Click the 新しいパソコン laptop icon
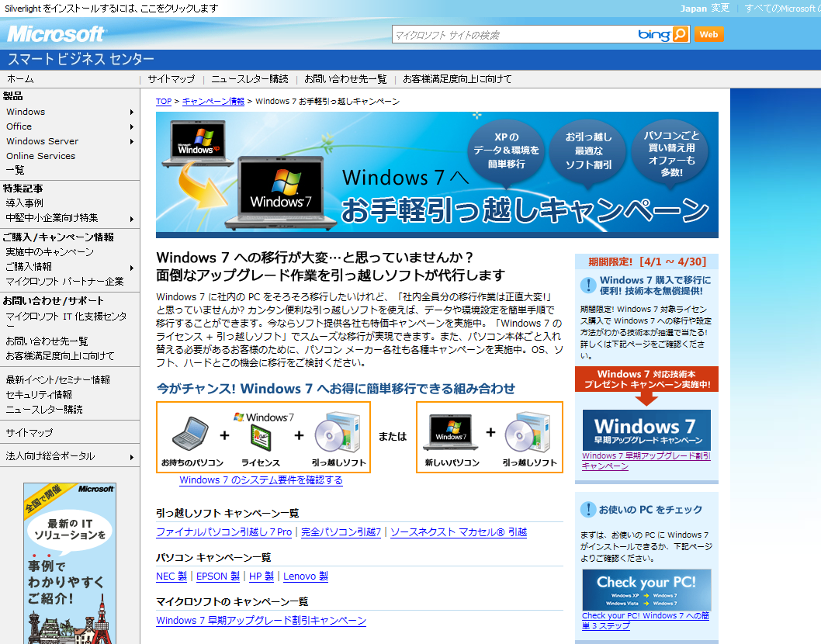Screen dimensions: 821x644 [451, 432]
